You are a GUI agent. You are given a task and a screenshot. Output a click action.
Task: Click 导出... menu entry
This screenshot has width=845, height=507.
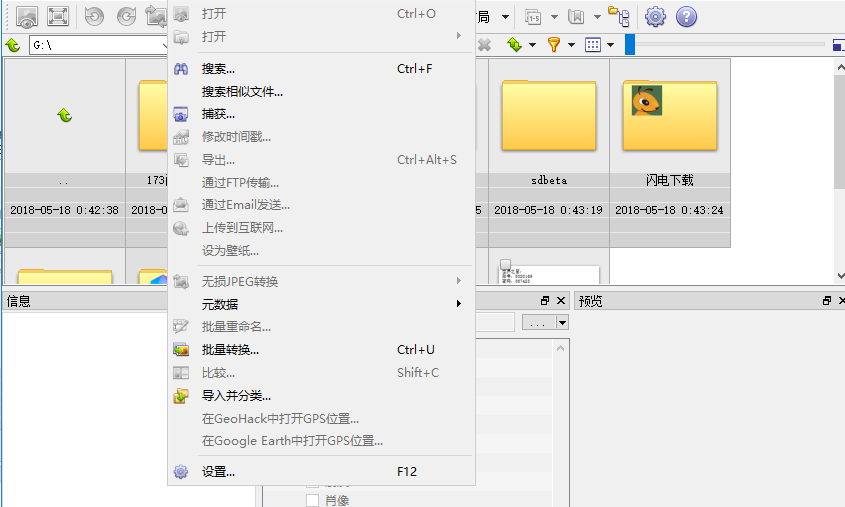point(321,160)
